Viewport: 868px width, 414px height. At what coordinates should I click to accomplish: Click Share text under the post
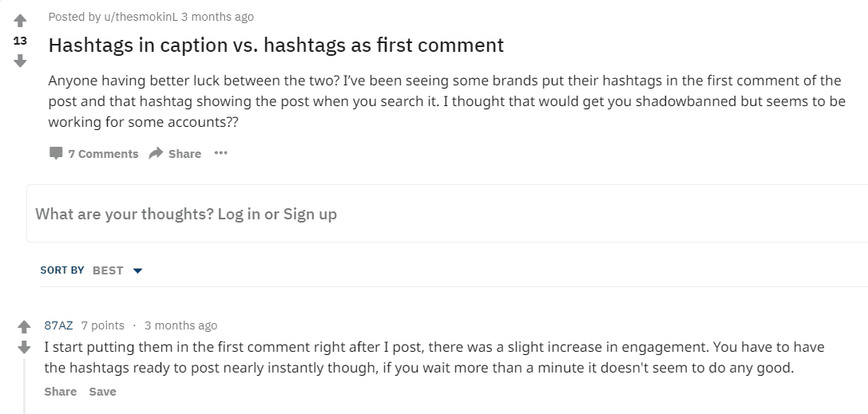[184, 154]
